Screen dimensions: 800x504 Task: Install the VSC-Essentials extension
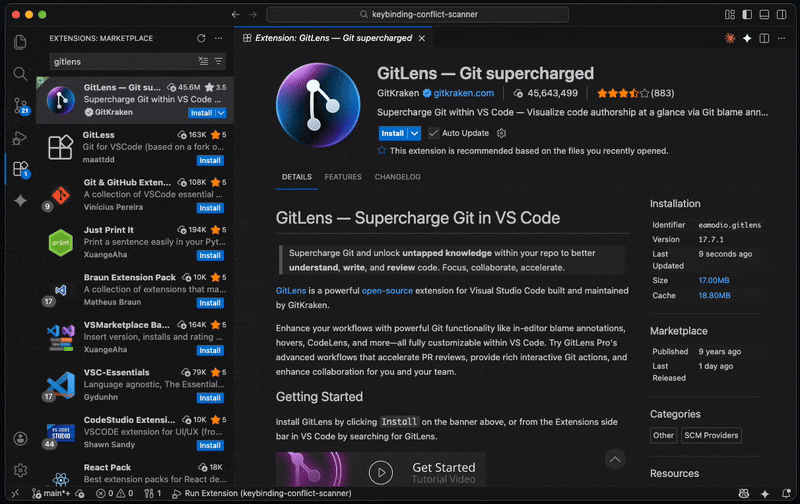click(210, 398)
